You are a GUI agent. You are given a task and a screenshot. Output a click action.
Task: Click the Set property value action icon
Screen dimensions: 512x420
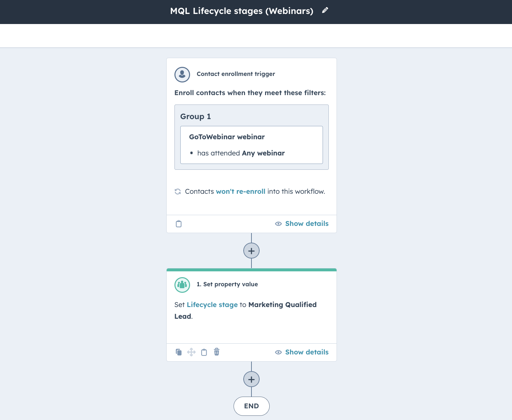coord(182,285)
